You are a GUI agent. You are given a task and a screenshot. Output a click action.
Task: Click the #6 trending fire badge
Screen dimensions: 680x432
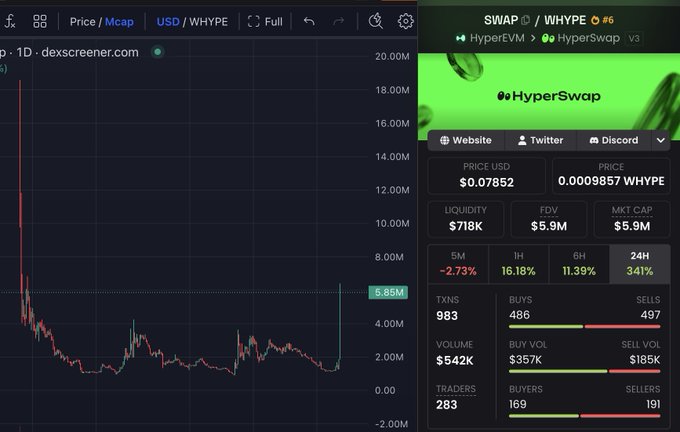pos(602,20)
